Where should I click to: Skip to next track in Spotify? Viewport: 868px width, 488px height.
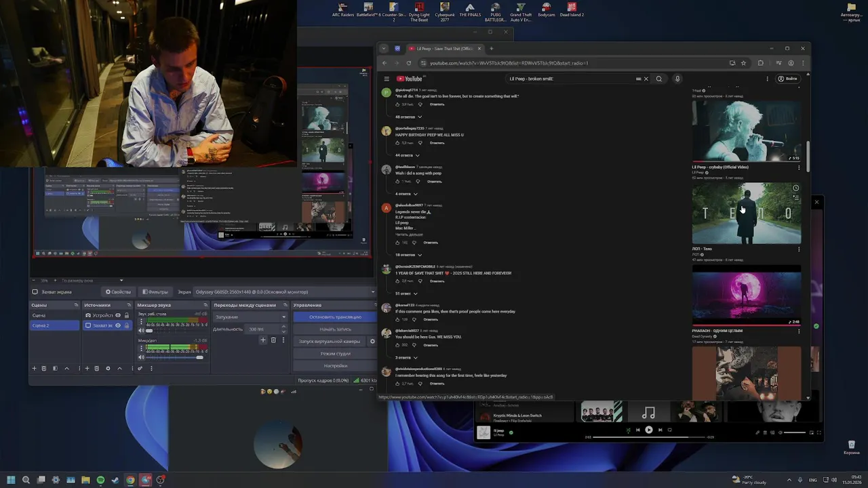(x=660, y=430)
